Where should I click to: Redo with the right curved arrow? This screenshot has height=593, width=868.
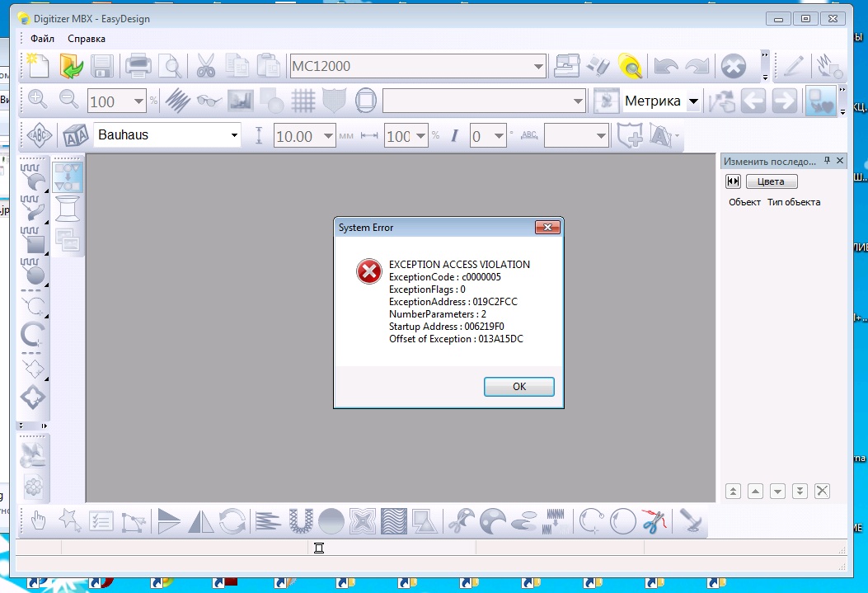(x=697, y=67)
